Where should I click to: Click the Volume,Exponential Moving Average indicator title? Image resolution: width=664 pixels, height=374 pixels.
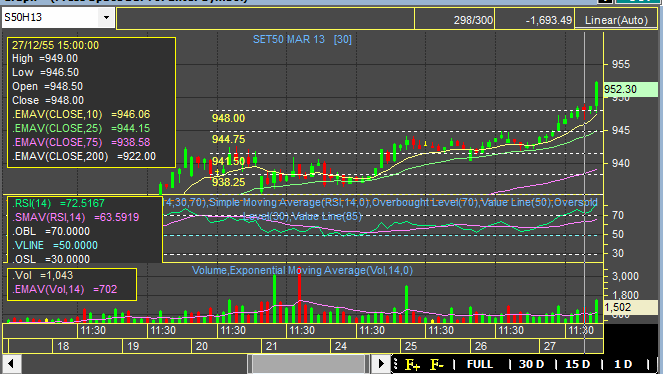(302, 270)
